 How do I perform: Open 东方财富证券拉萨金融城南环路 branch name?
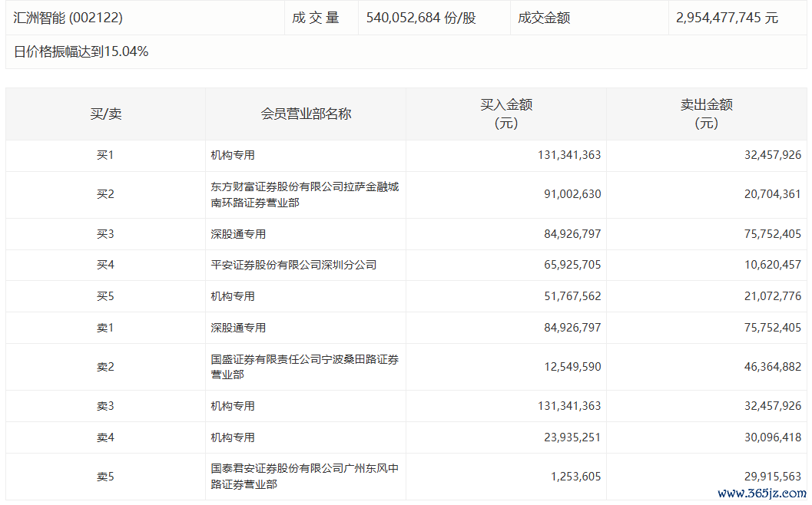[x=304, y=195]
